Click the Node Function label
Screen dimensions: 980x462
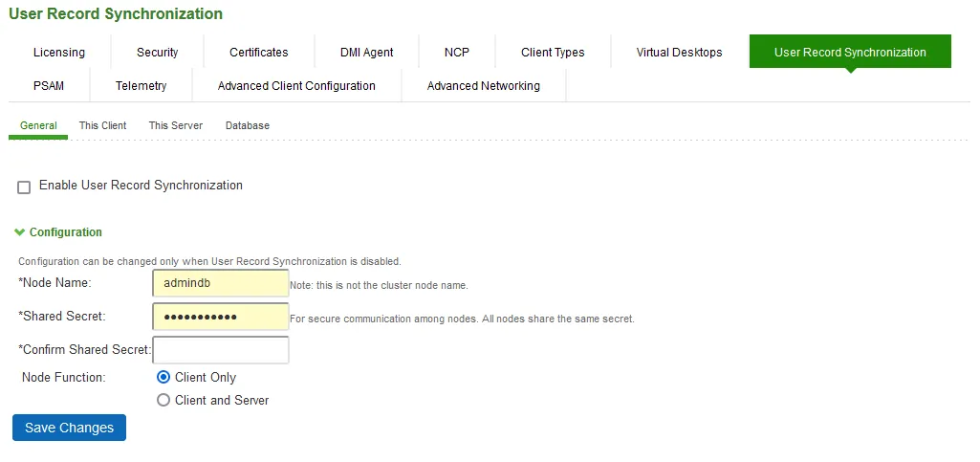64,378
